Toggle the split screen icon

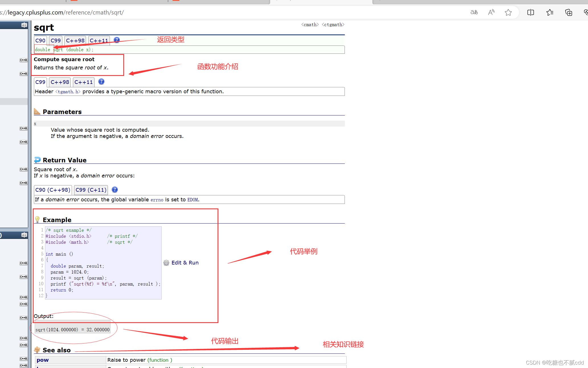pyautogui.click(x=530, y=12)
